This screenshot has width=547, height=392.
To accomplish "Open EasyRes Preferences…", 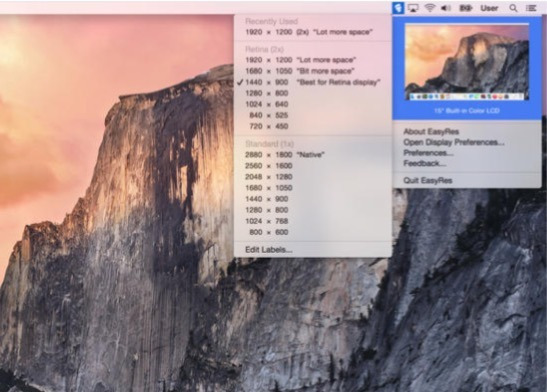I will coord(428,153).
